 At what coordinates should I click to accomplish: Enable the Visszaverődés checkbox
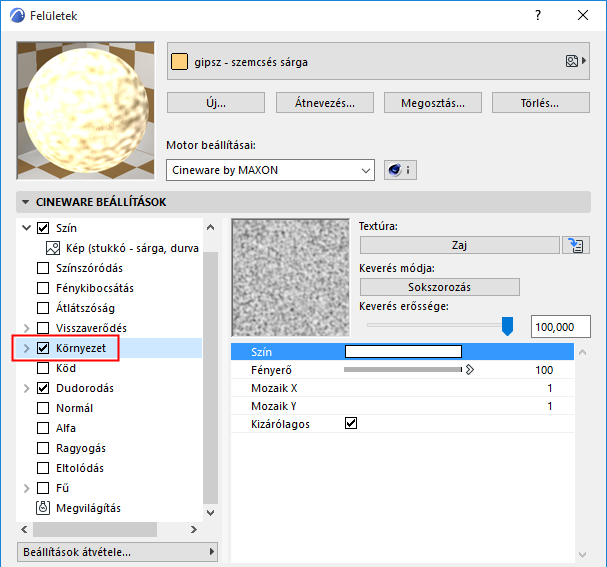coord(43,328)
